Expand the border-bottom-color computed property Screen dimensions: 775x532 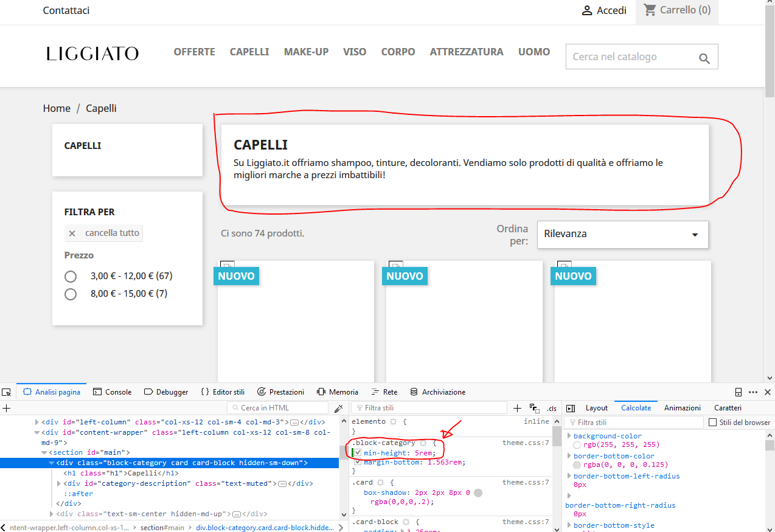click(569, 456)
